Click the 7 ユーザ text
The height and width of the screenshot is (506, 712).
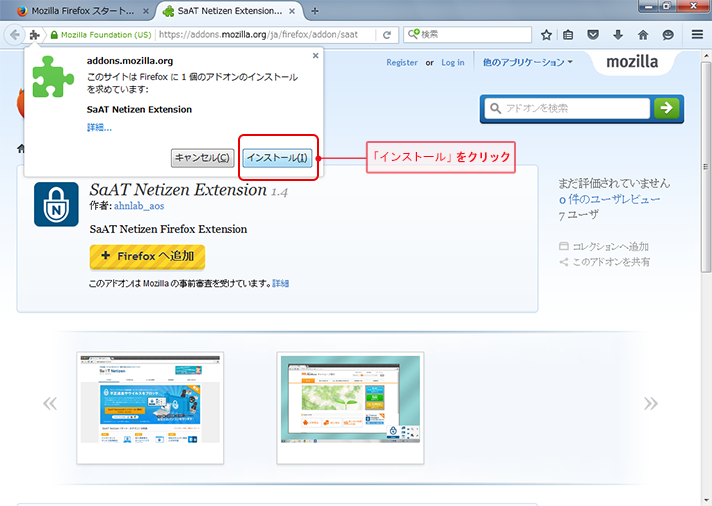(578, 215)
